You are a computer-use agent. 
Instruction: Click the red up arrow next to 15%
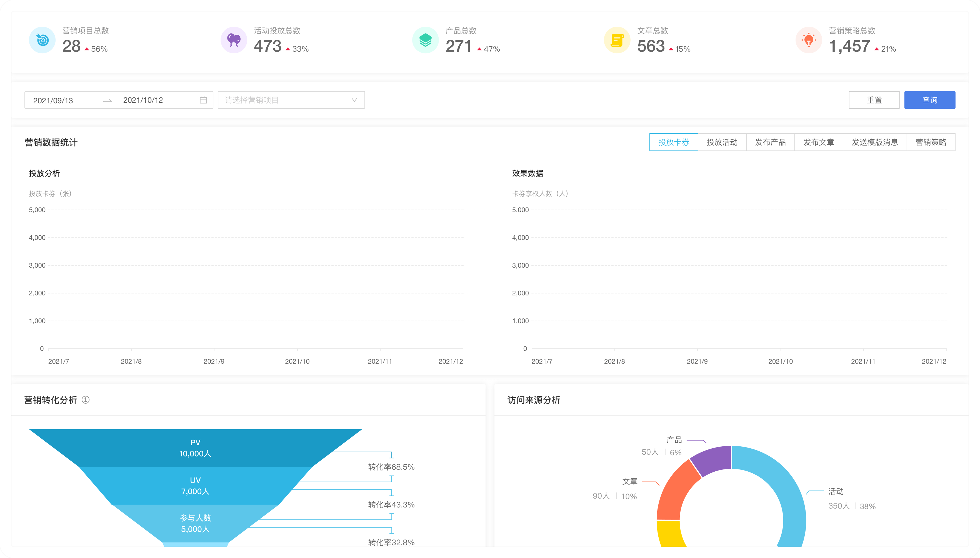pyautogui.click(x=671, y=49)
